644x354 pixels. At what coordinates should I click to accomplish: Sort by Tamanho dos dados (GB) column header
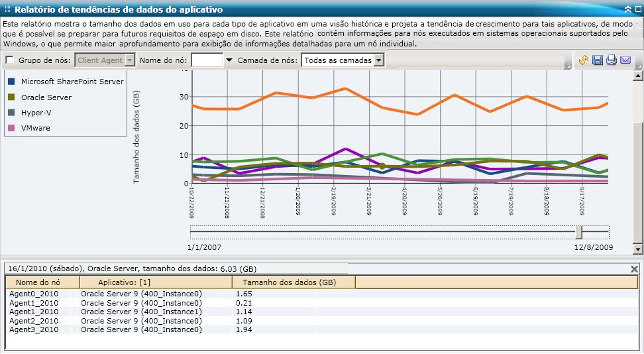294,282
